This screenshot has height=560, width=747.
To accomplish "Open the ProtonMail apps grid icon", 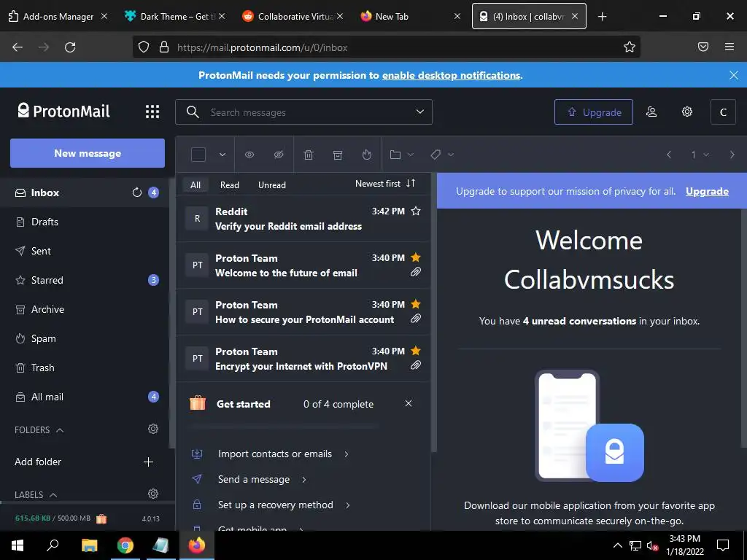I will [x=152, y=112].
